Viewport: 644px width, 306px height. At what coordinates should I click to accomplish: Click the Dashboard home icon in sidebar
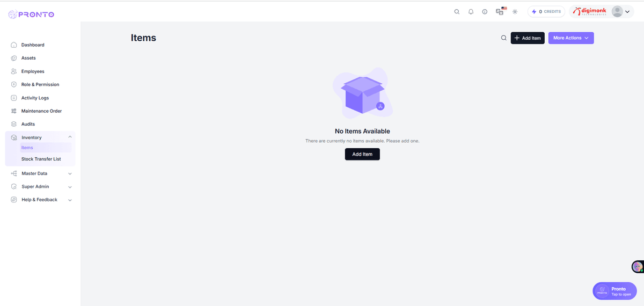point(14,45)
